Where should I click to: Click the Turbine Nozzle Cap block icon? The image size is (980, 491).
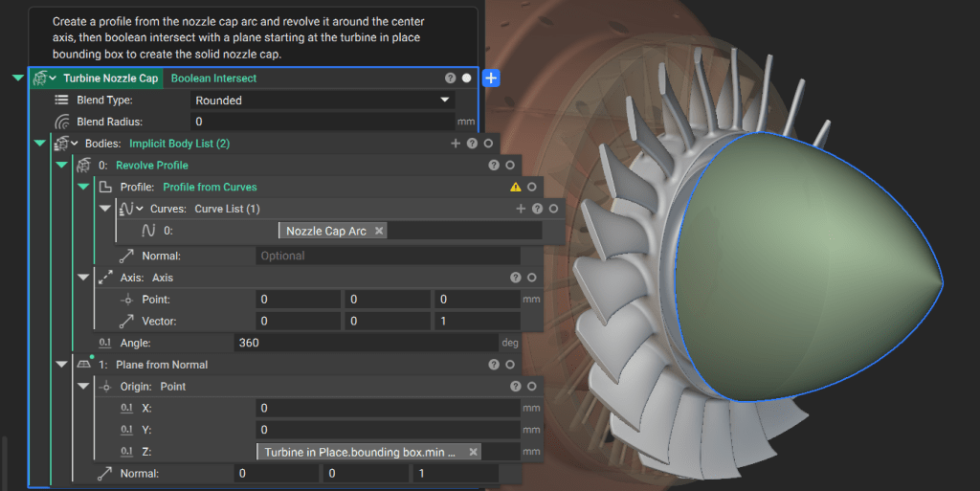point(39,78)
